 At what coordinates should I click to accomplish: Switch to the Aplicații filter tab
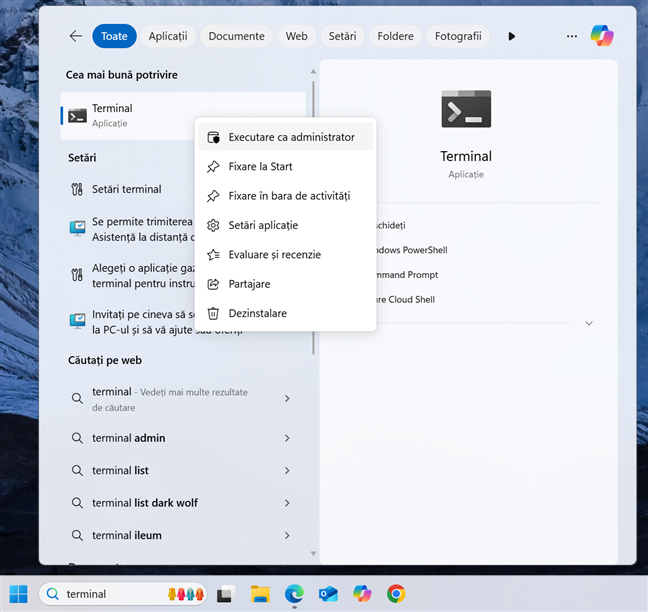tap(168, 36)
